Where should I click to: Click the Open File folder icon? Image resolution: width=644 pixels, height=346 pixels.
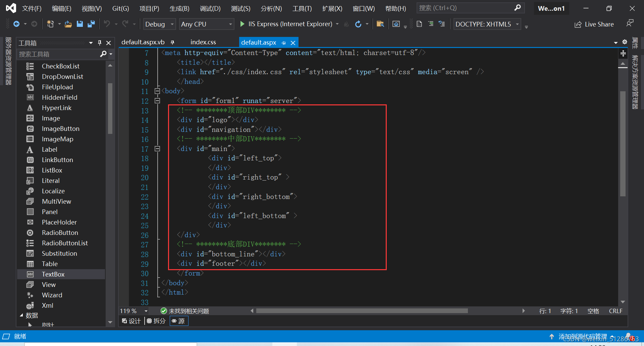point(68,24)
